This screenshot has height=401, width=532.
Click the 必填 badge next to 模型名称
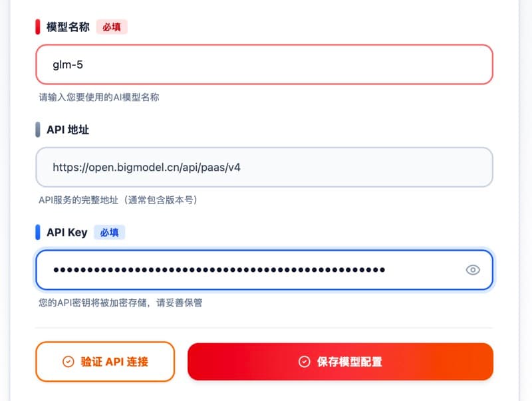click(x=110, y=27)
